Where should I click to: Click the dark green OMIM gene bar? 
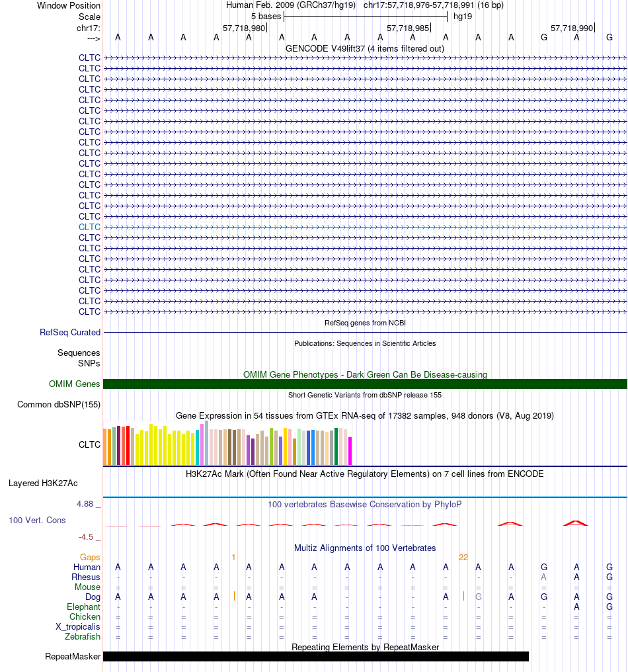pyautogui.click(x=365, y=384)
